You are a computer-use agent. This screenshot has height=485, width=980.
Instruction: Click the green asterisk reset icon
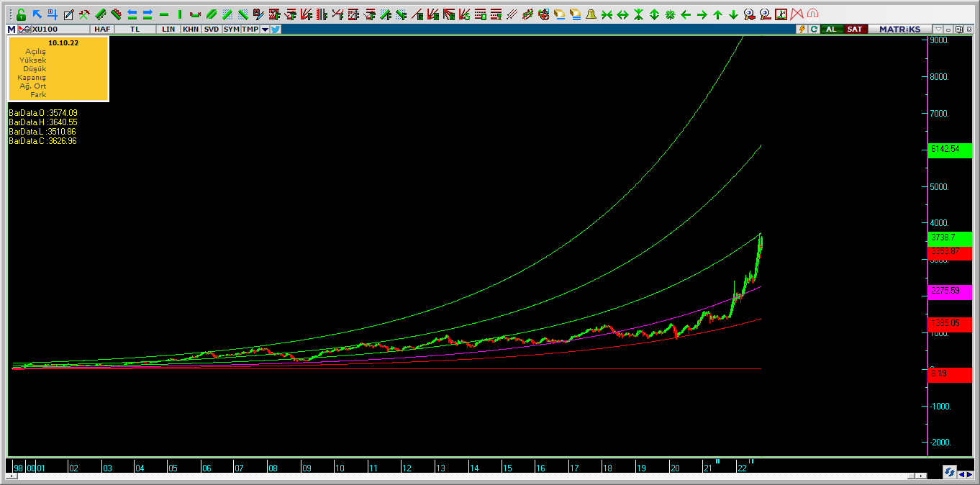(670, 14)
